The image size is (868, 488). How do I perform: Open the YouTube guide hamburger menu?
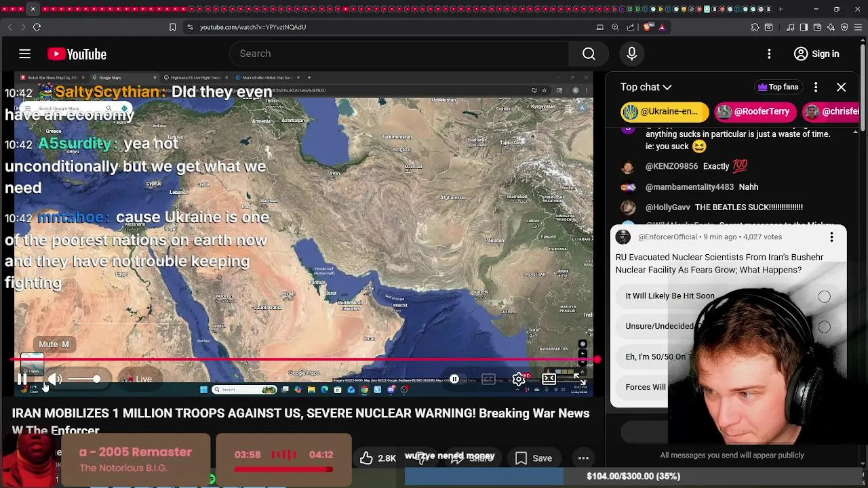[x=24, y=54]
